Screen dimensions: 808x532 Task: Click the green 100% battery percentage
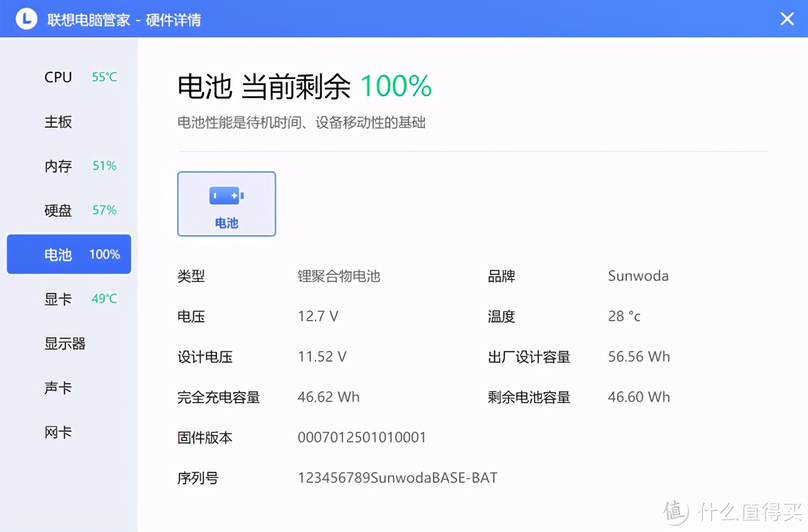pos(395,86)
